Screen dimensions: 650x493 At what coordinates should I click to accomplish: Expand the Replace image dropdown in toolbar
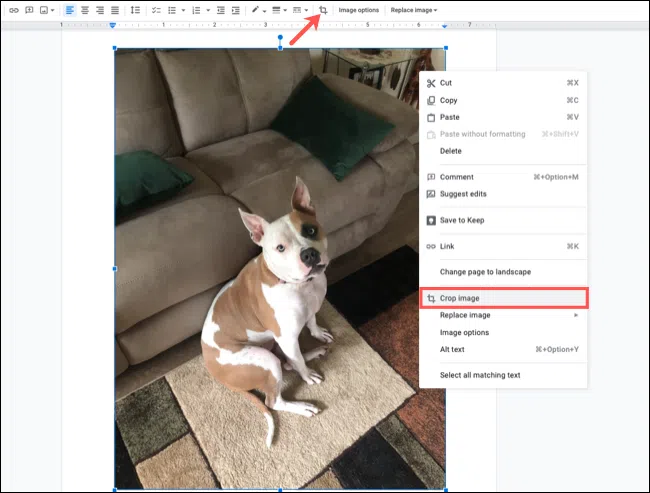pos(413,10)
